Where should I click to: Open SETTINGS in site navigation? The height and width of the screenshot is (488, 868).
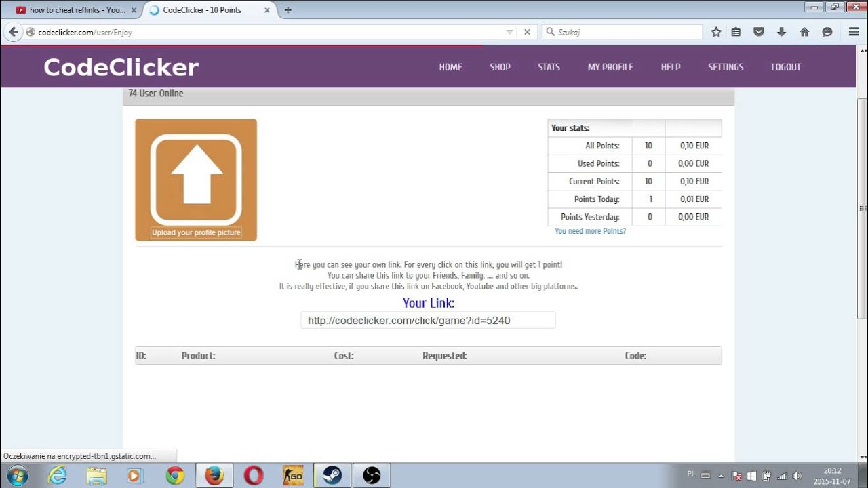click(726, 67)
